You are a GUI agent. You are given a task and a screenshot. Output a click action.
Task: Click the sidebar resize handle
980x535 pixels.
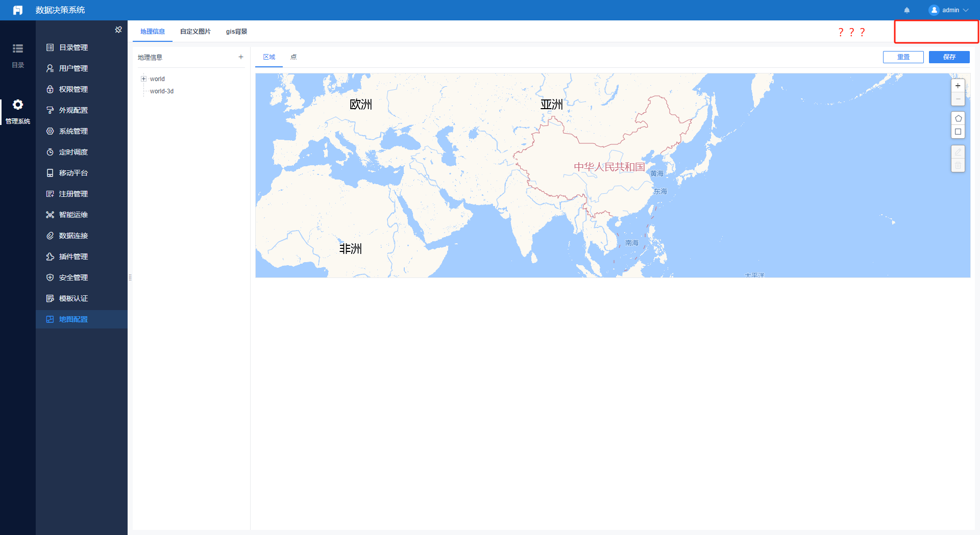click(x=130, y=277)
